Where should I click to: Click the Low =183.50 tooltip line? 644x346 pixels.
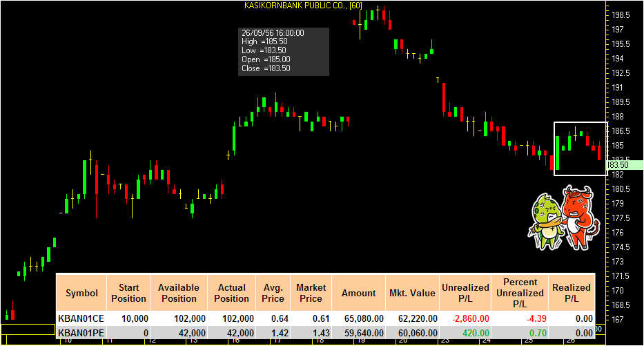[x=264, y=50]
